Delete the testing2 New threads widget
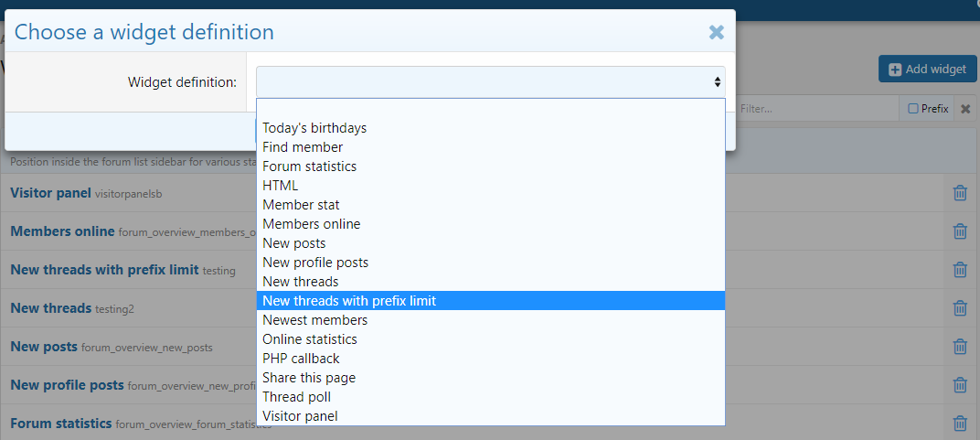 pyautogui.click(x=960, y=308)
